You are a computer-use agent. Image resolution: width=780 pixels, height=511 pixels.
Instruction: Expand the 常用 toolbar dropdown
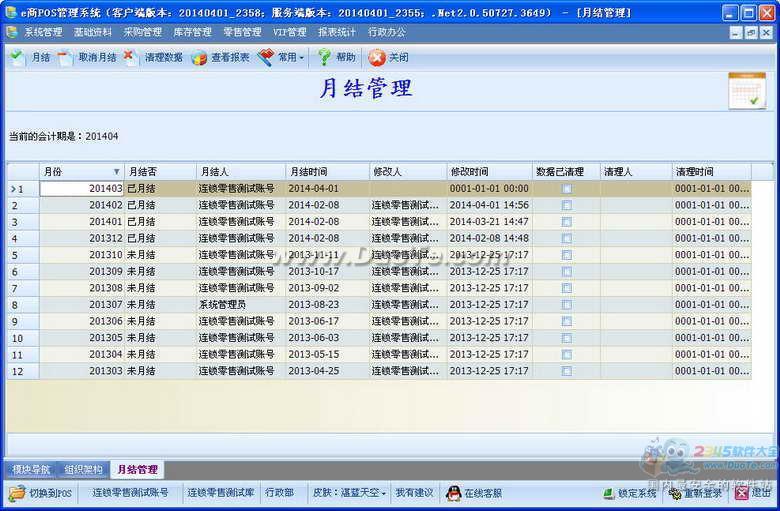(301, 58)
